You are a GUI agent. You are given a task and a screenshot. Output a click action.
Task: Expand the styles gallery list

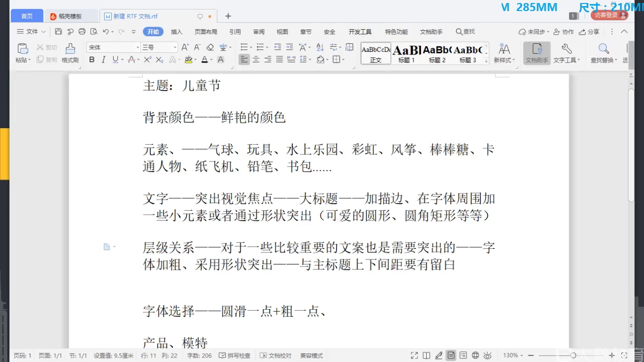pyautogui.click(x=486, y=61)
